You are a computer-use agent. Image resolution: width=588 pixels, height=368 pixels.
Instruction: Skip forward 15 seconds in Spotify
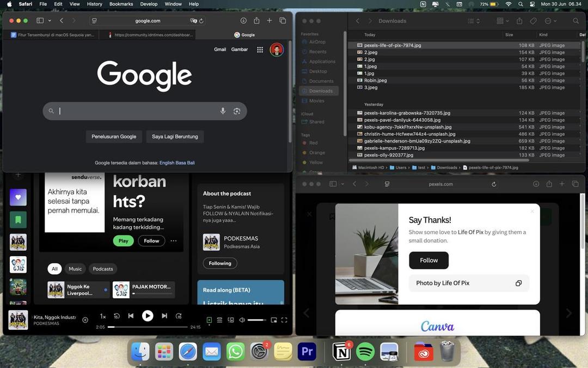[x=179, y=316]
